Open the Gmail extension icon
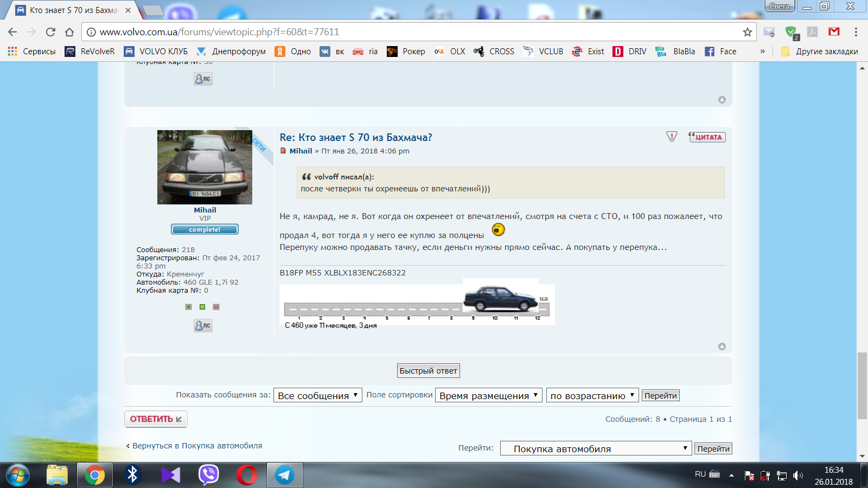This screenshot has height=488, width=868. coord(834,32)
